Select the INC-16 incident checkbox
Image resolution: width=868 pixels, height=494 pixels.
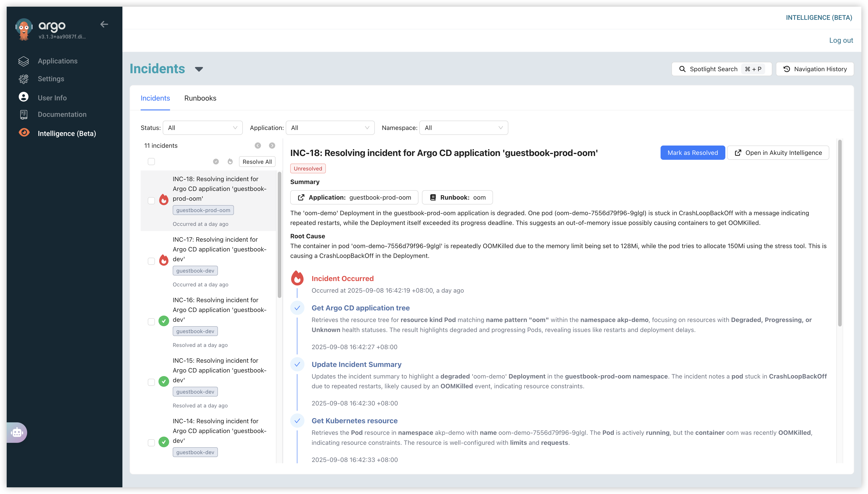tap(151, 322)
